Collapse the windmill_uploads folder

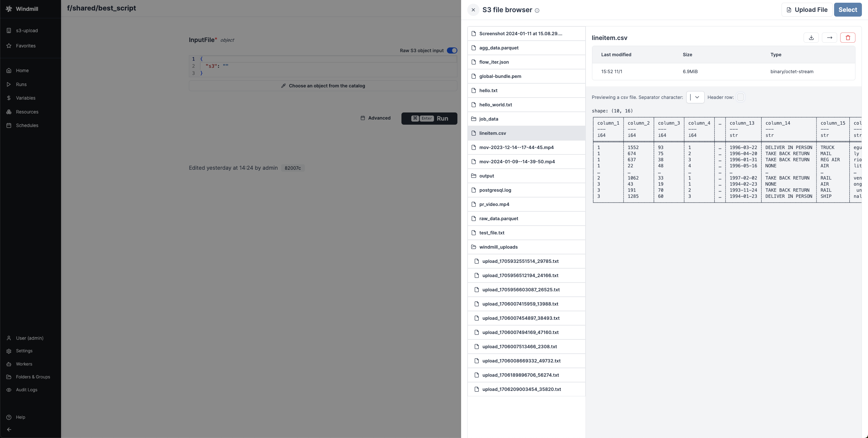click(526, 247)
